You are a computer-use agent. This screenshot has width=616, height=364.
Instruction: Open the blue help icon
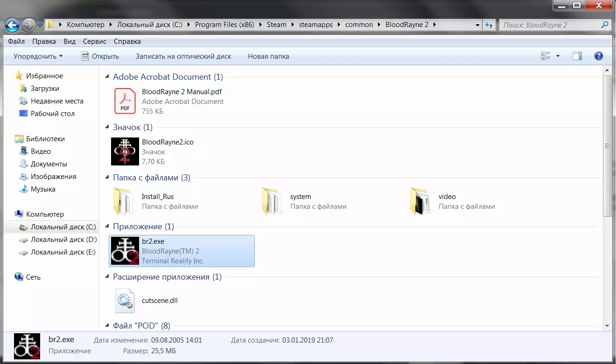click(599, 56)
